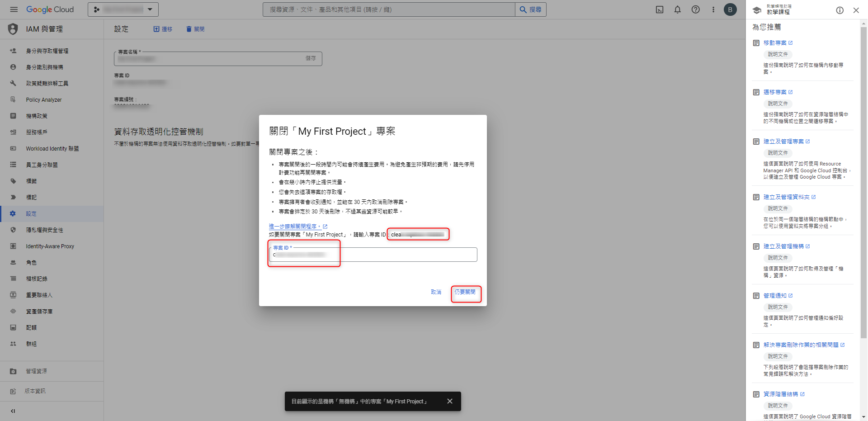Open 標記 sidebar item
The image size is (868, 421).
coord(52,198)
